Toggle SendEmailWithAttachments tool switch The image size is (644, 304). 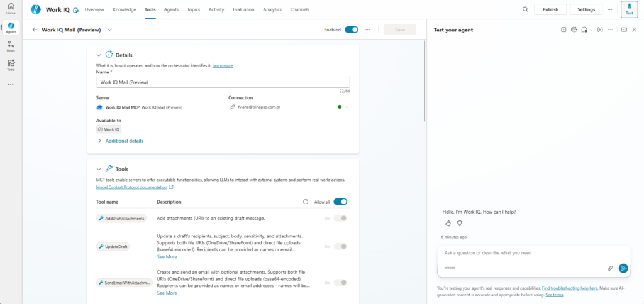click(x=340, y=283)
